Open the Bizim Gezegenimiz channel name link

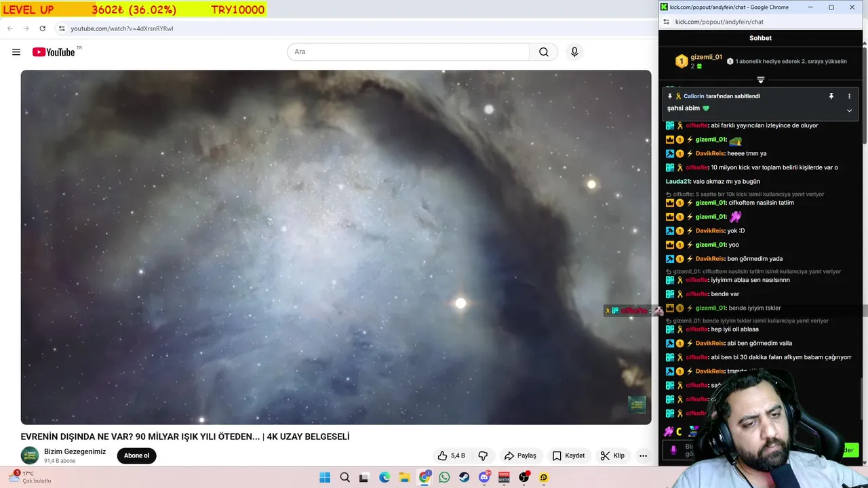coord(75,451)
